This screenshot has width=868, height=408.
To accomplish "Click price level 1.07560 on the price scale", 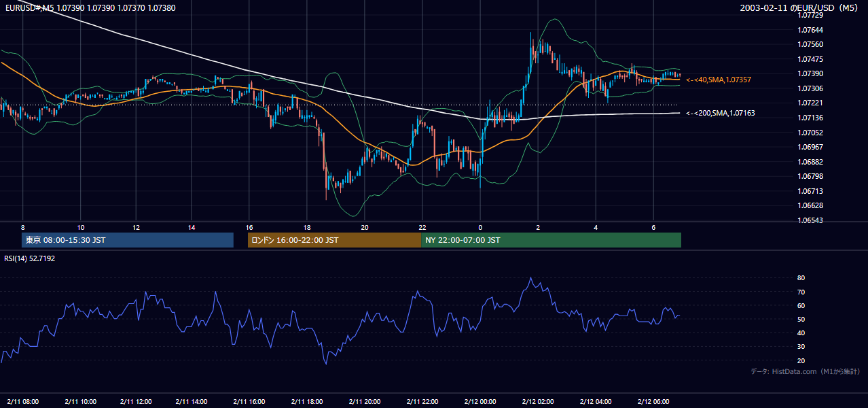I will click(x=810, y=44).
